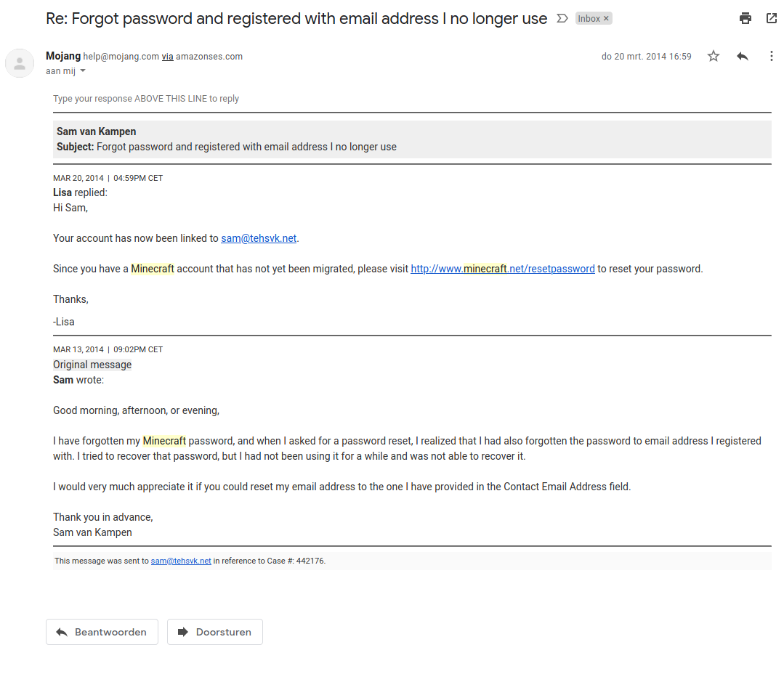Open the minecraft.net resetpassword link

point(503,269)
